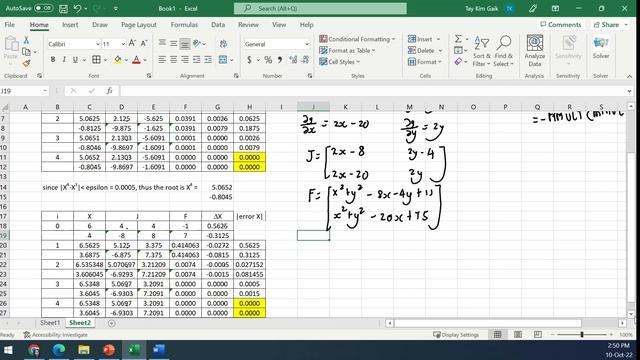Open the Format cells dropdown
This screenshot has width=640, height=360.
click(425, 62)
